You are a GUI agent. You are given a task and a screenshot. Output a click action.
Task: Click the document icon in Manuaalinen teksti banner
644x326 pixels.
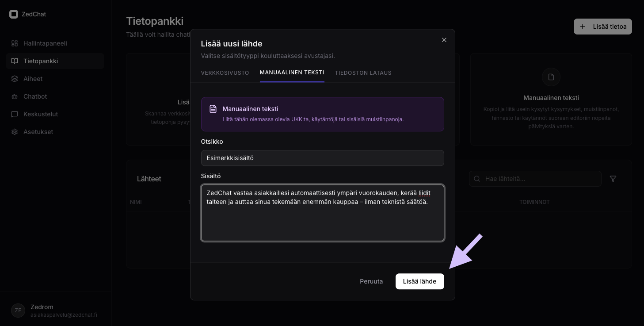(213, 109)
